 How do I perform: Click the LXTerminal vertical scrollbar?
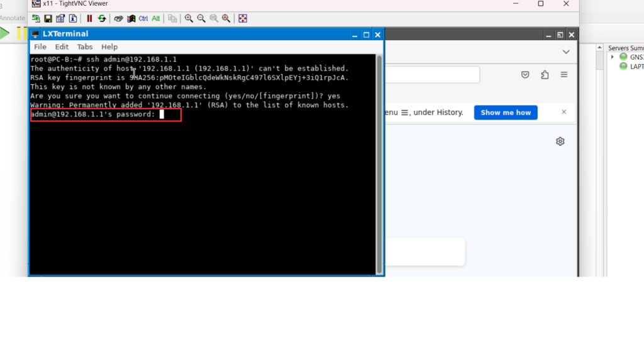coord(379,163)
